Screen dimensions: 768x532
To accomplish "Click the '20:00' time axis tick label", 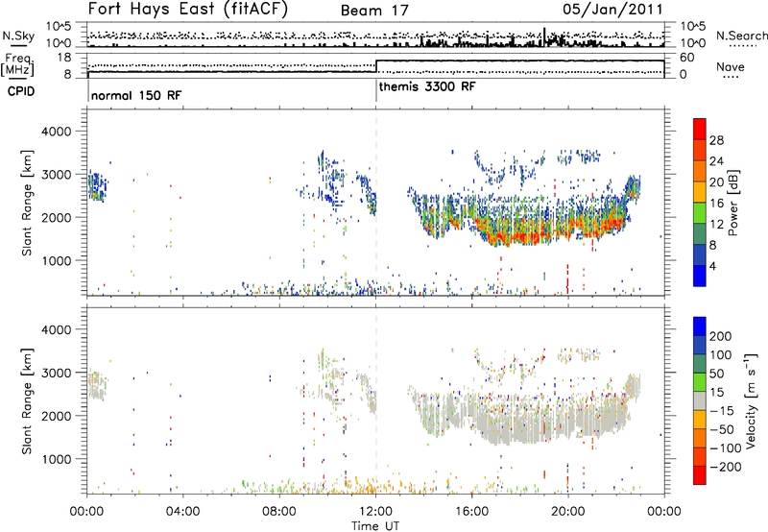I will click(567, 512).
